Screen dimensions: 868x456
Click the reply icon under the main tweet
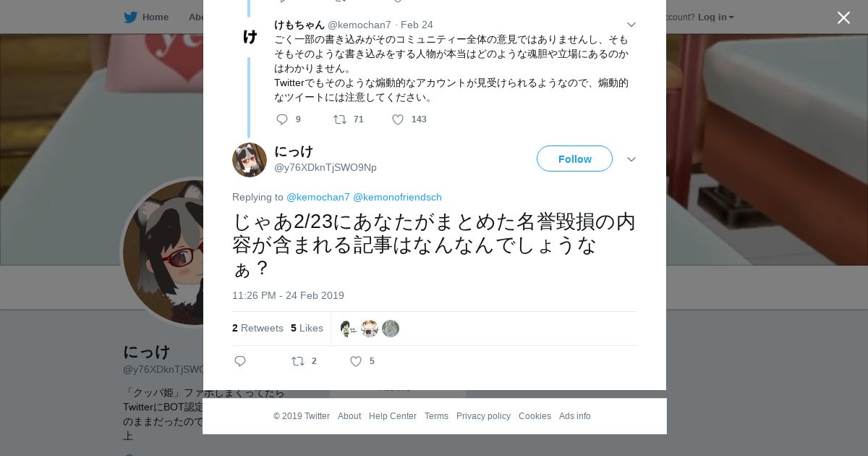click(240, 361)
